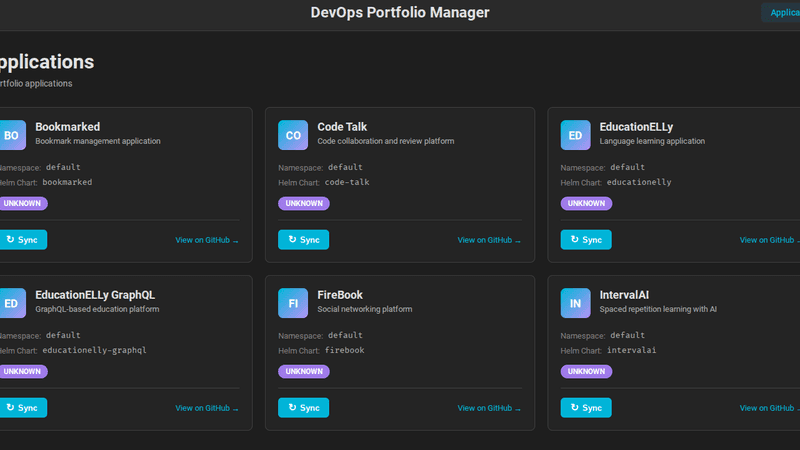Image resolution: width=800 pixels, height=450 pixels.
Task: Click the BO icon on Bookmarked card
Action: click(11, 135)
